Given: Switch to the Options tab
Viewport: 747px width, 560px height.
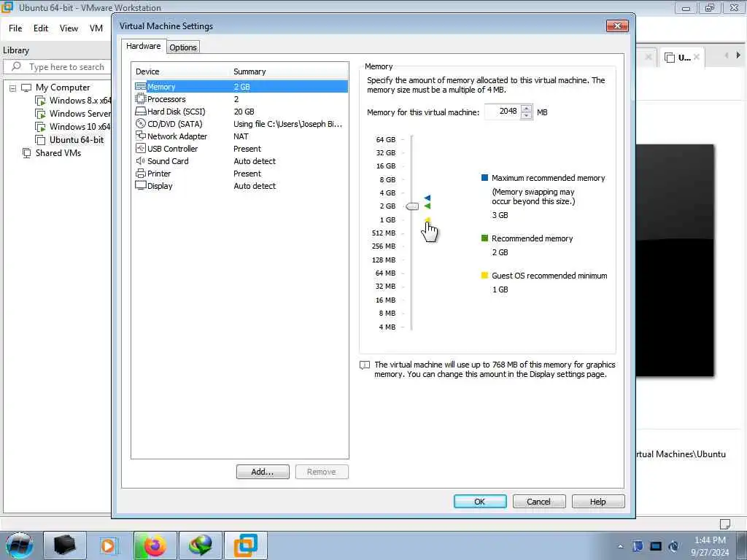Looking at the screenshot, I should [x=183, y=47].
